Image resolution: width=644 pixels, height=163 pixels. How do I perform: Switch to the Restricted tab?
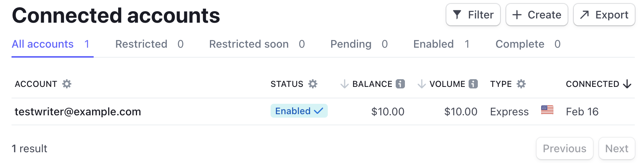pyautogui.click(x=149, y=44)
